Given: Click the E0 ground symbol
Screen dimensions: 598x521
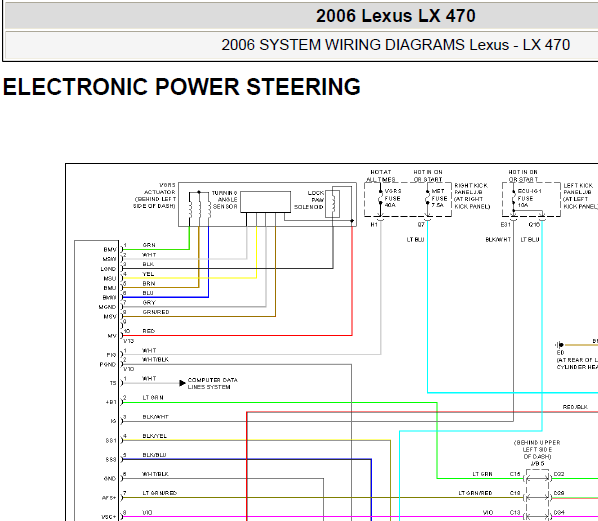Looking at the screenshot, I should pos(560,345).
